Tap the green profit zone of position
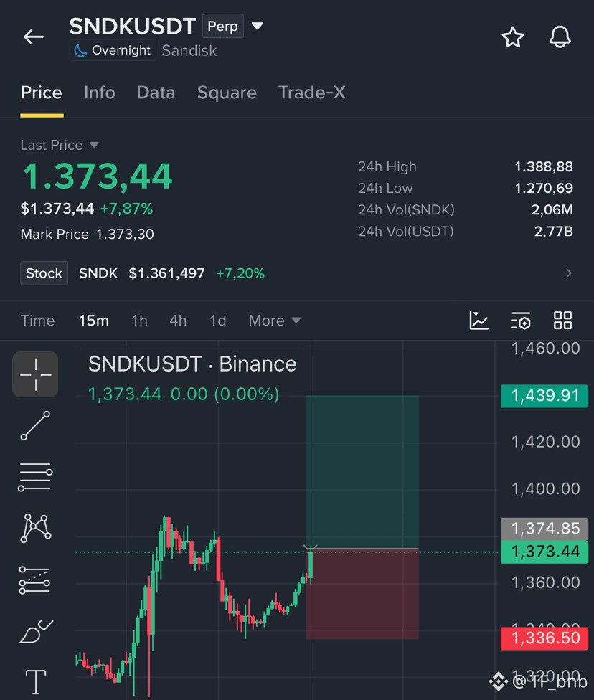 point(362,472)
